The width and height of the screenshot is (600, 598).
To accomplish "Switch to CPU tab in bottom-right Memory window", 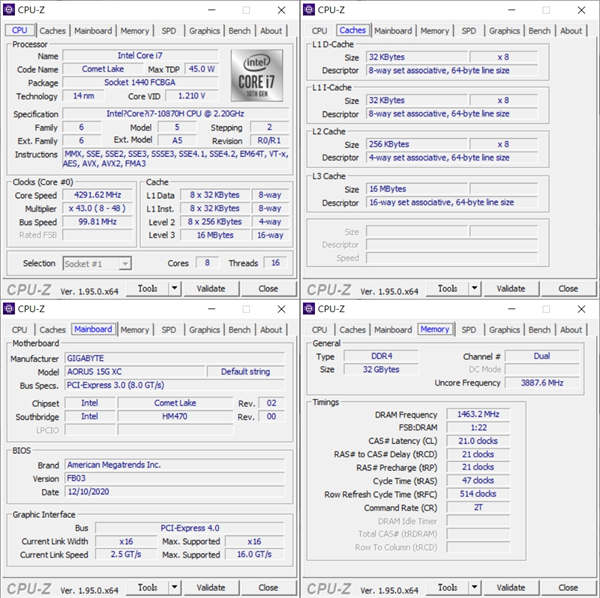I will click(x=319, y=330).
